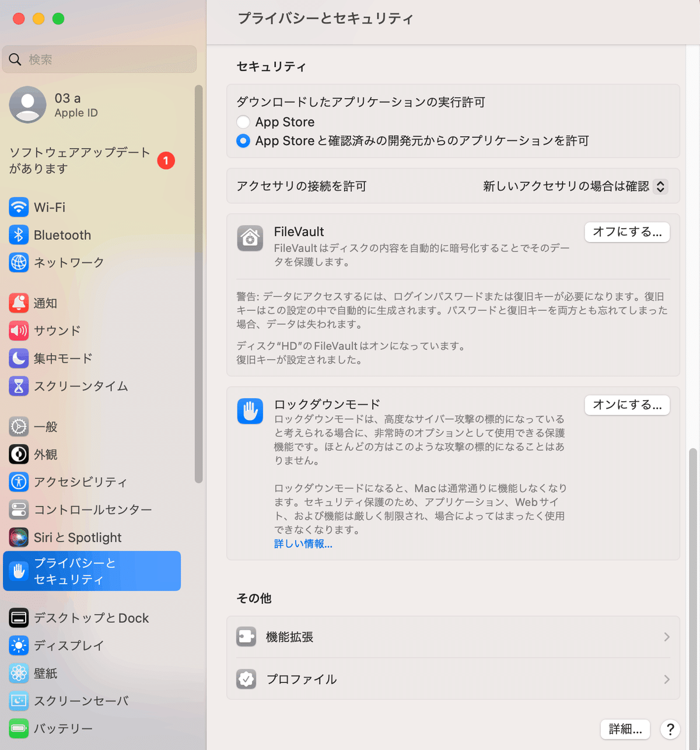Click プロファイル checkmark badge icon

click(246, 679)
